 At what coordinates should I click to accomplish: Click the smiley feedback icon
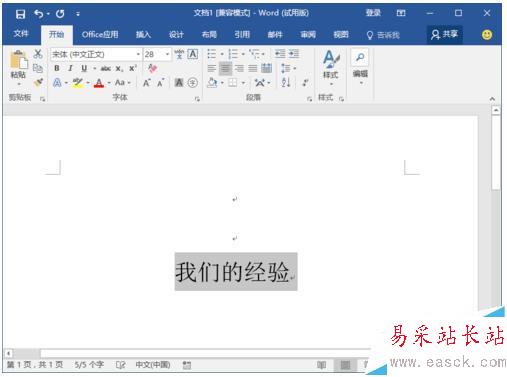(x=487, y=35)
